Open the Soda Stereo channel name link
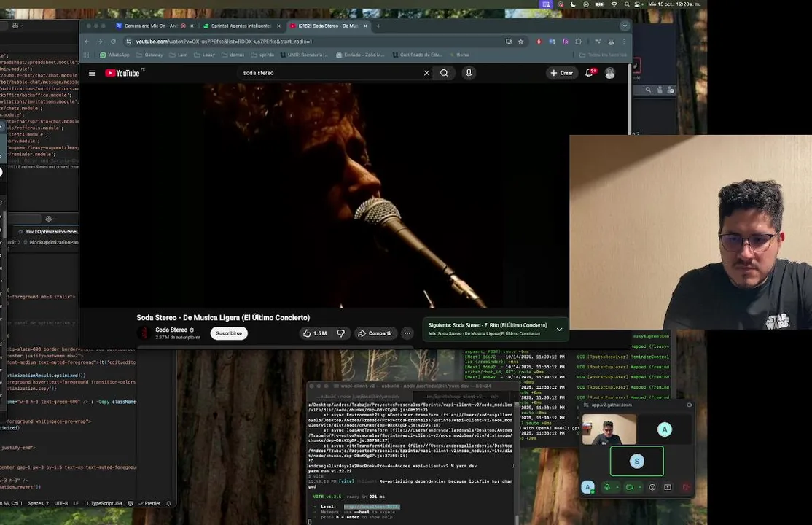The width and height of the screenshot is (812, 525). pos(171,330)
